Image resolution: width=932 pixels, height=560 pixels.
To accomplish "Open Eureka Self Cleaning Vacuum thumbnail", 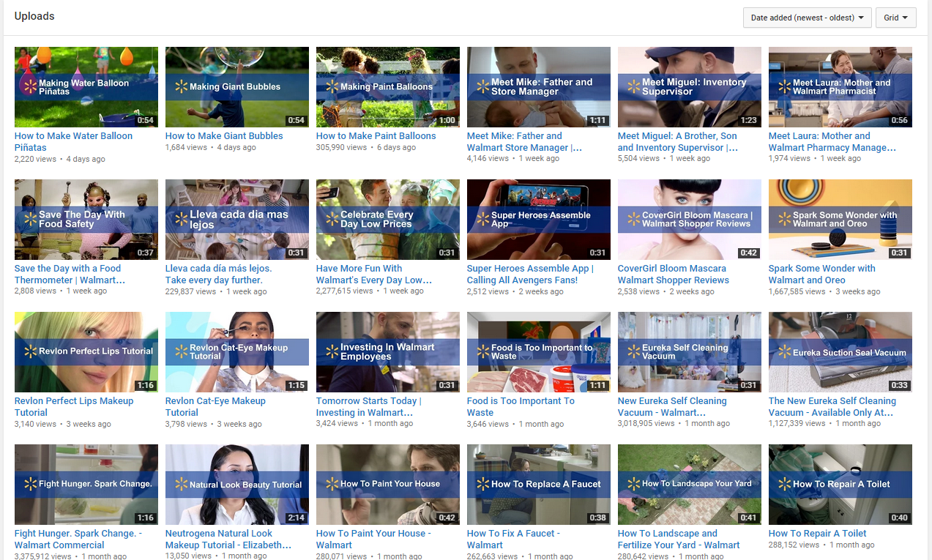I will [x=690, y=352].
